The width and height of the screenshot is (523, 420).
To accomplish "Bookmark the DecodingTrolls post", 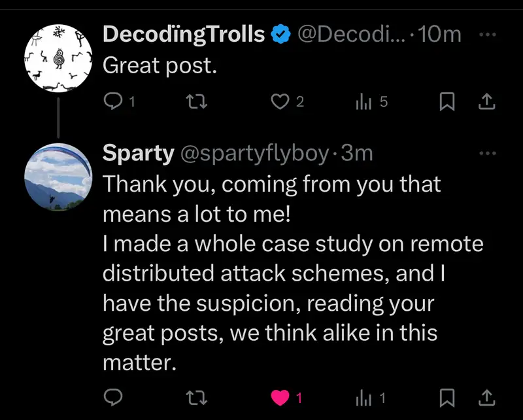I will [447, 101].
